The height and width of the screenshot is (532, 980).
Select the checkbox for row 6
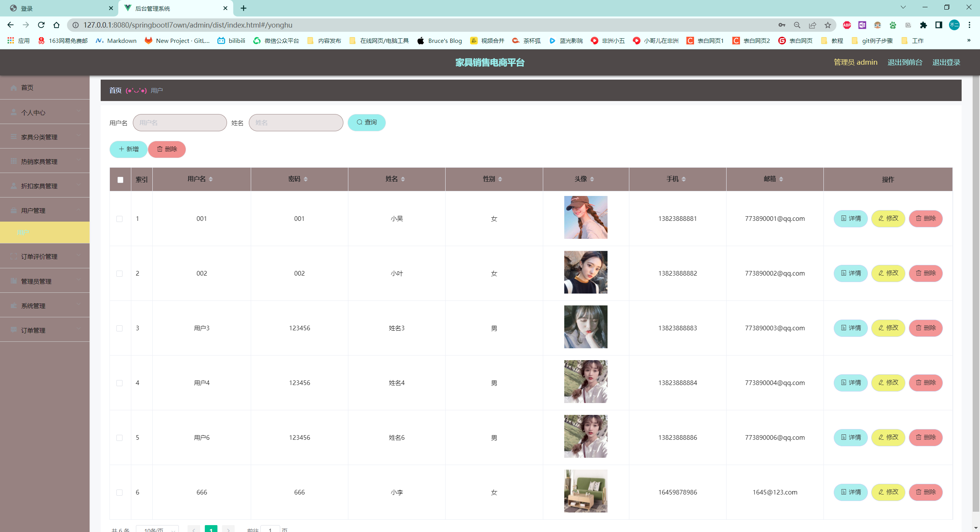[119, 493]
